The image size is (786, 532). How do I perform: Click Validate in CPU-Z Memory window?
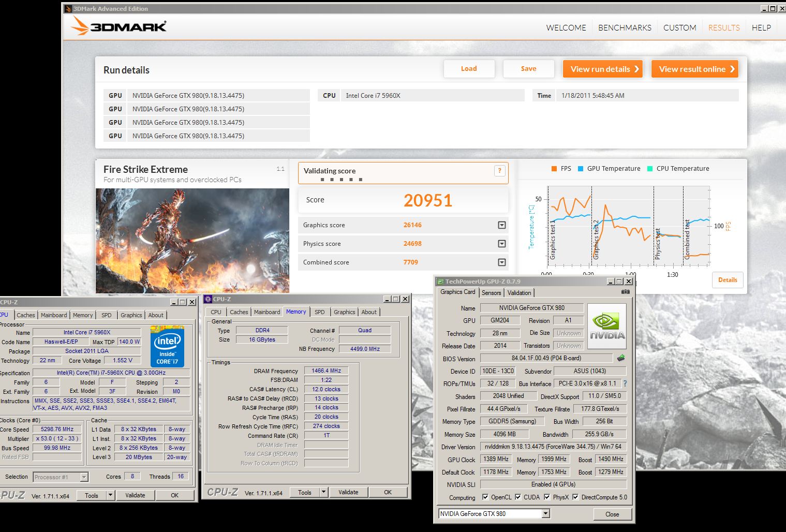(x=348, y=492)
